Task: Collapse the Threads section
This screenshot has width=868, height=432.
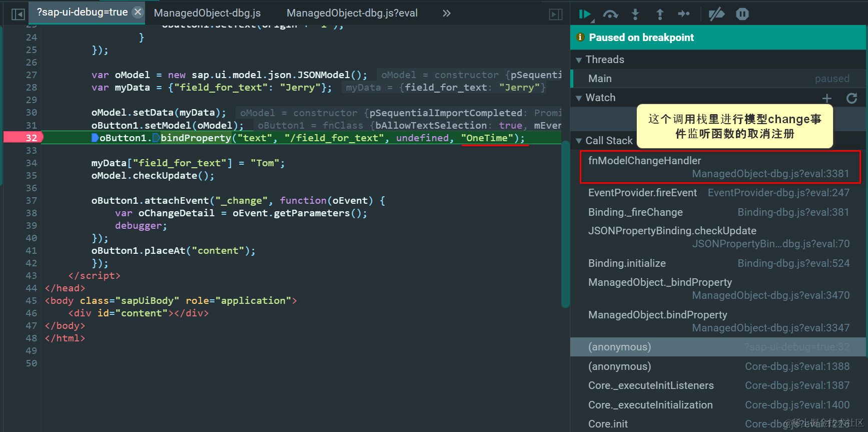Action: click(x=578, y=60)
